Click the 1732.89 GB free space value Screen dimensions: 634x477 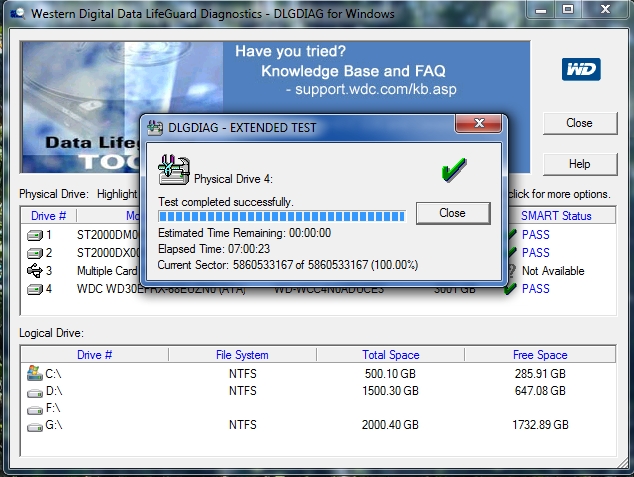click(540, 425)
